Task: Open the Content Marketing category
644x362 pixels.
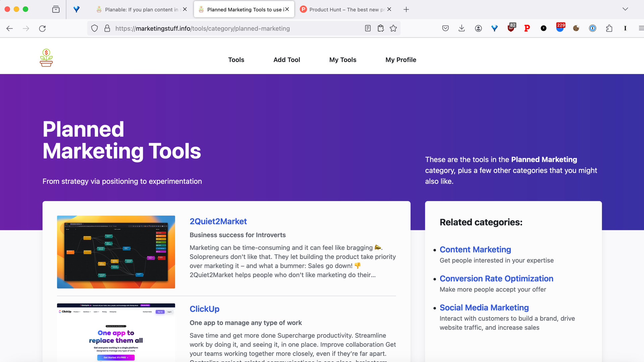Action: coord(475,249)
